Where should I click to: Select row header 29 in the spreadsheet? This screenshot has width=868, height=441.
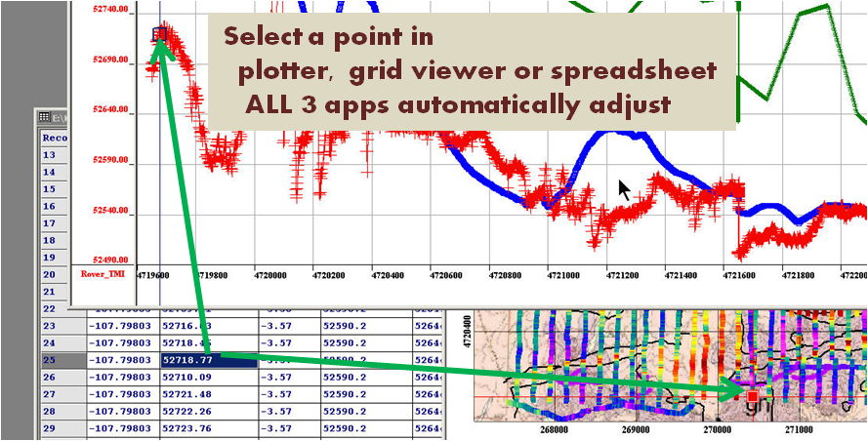coord(50,428)
